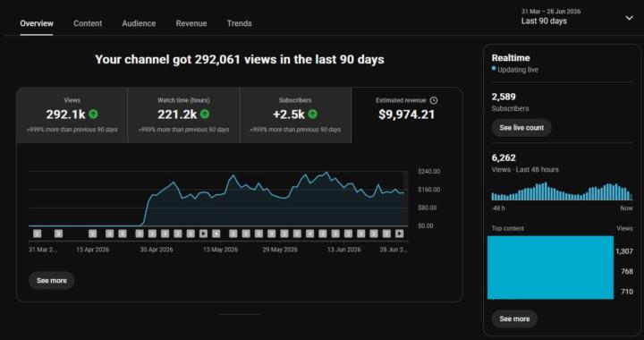Select the Watch time (hours) metric card
Viewport: 644px width, 340px height.
click(183, 115)
